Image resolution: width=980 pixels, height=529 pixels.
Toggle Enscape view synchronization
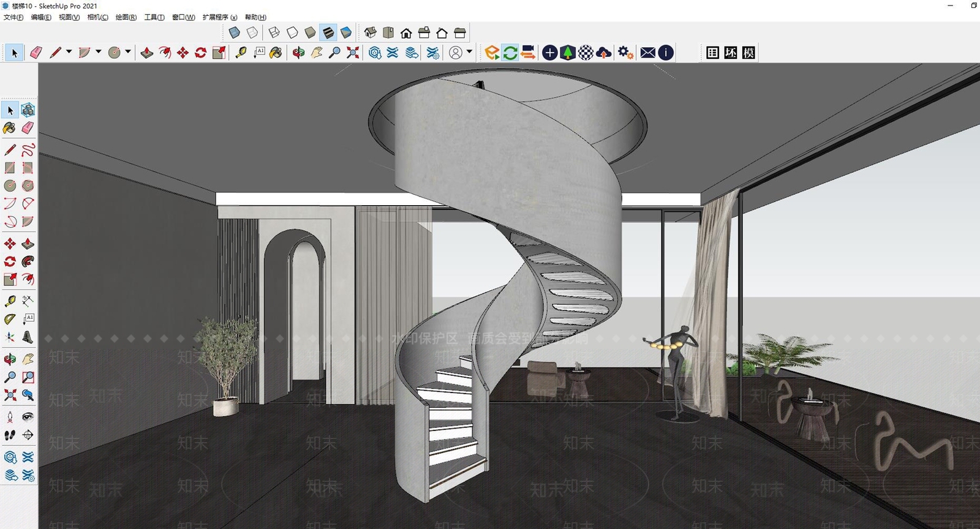click(528, 53)
